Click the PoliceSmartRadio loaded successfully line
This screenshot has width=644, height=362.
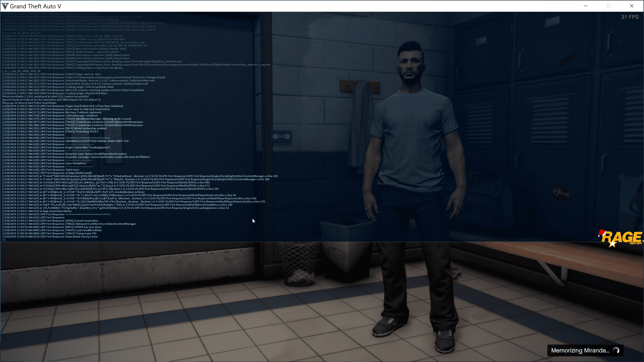click(45, 96)
